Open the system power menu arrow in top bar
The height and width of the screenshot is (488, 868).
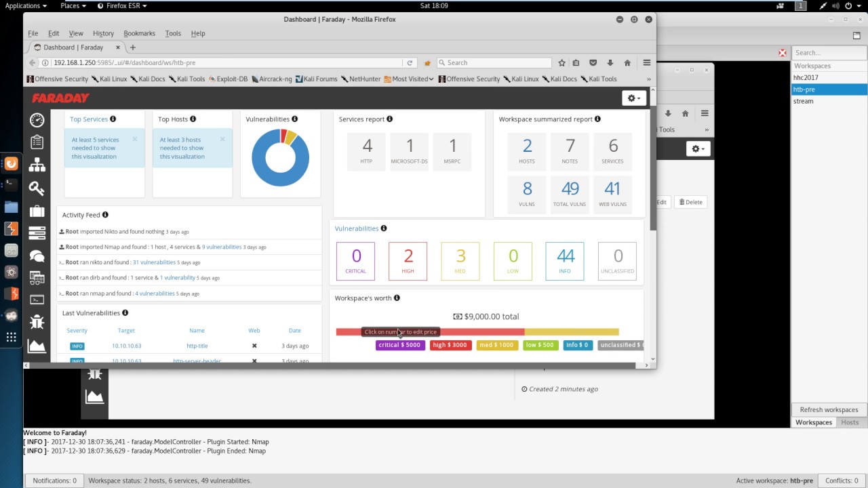coord(852,5)
